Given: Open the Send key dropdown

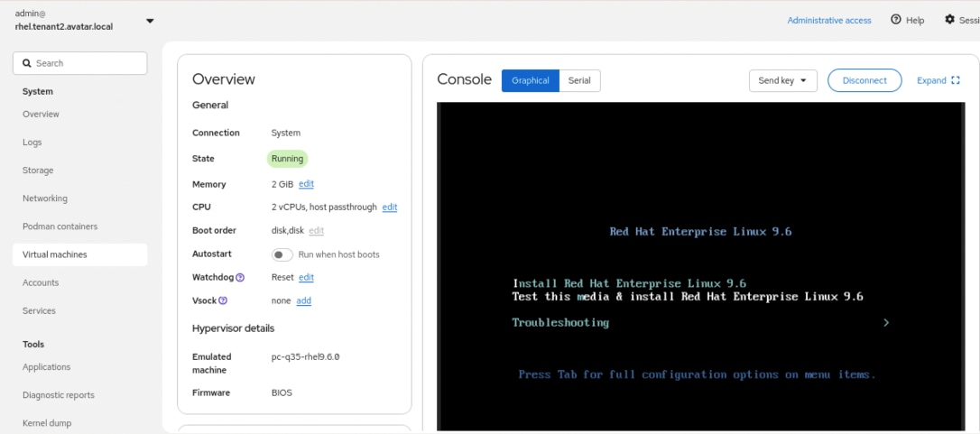Looking at the screenshot, I should pyautogui.click(x=783, y=80).
